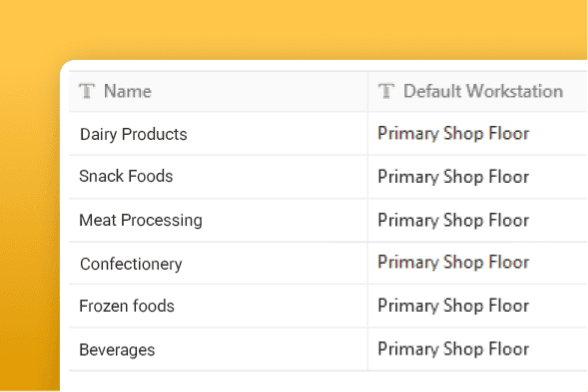The height and width of the screenshot is (392, 588).
Task: Choose the Confectionery row name
Action: (x=131, y=264)
